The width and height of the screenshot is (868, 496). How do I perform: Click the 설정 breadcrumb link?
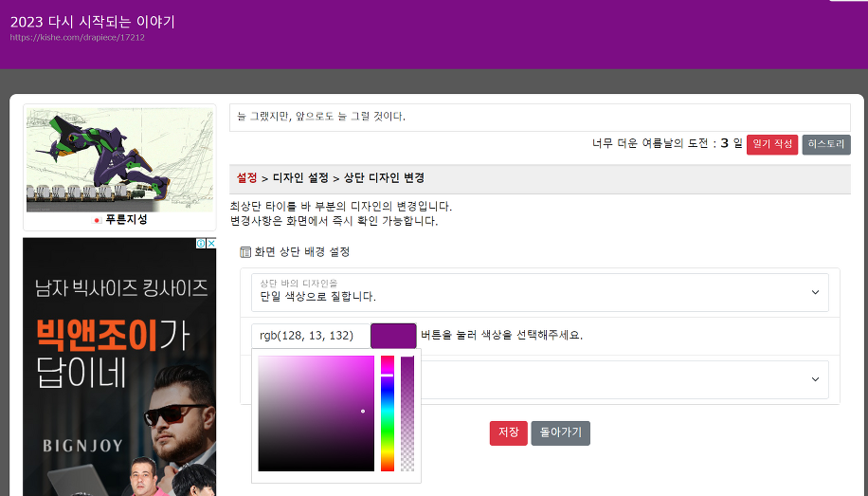coord(246,178)
